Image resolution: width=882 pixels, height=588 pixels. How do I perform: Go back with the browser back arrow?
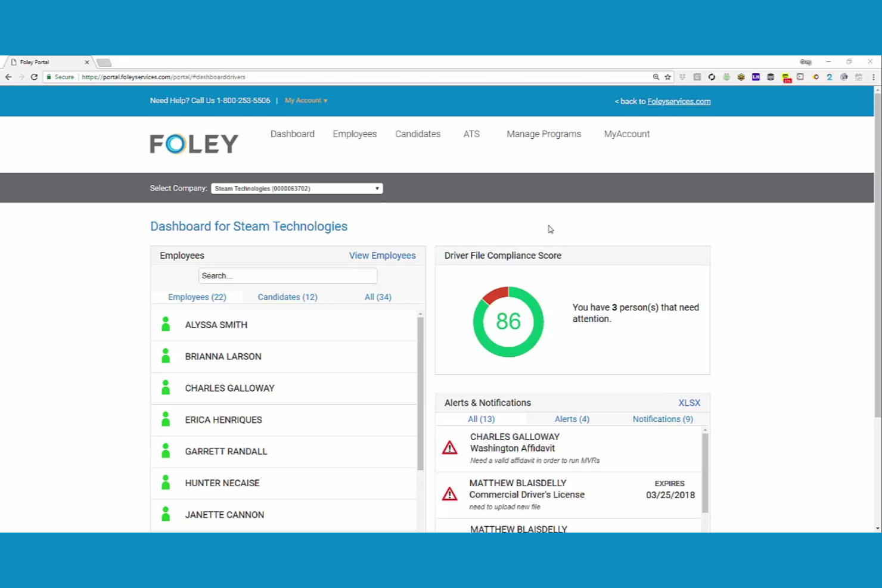(x=8, y=77)
